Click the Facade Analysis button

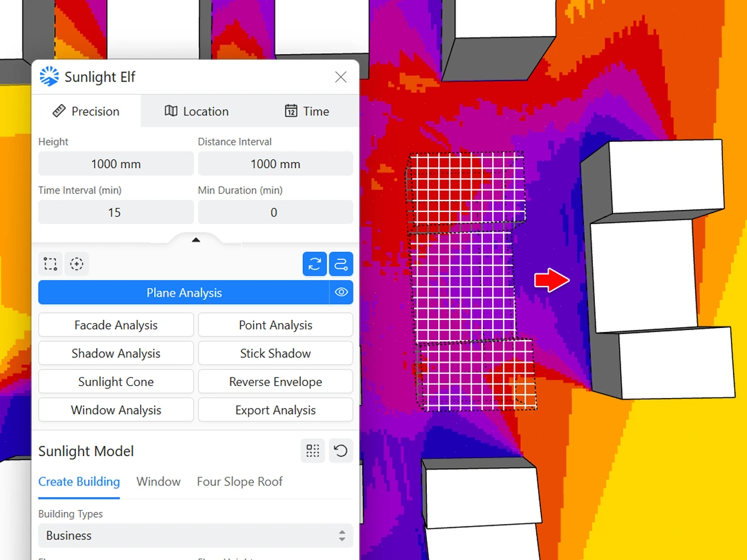click(116, 325)
